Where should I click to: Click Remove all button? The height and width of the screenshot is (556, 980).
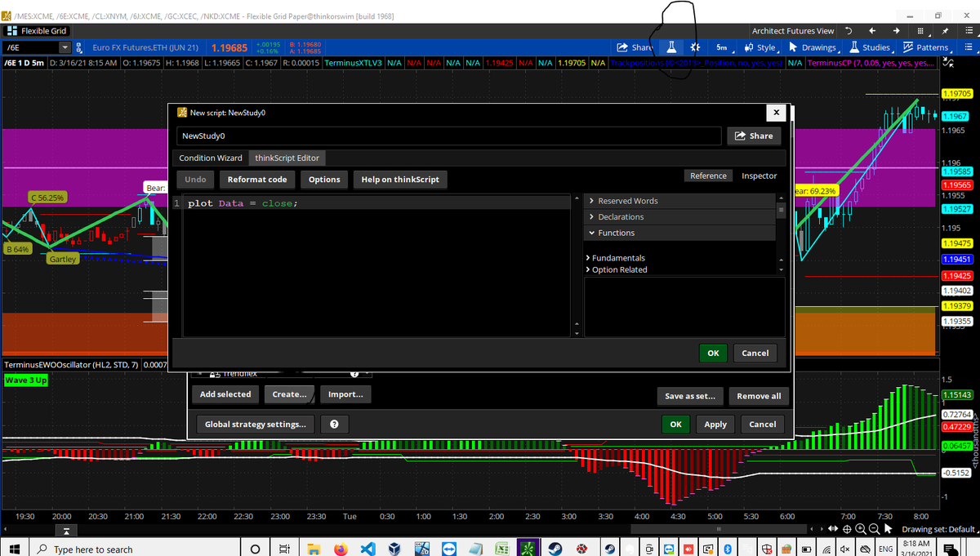pos(759,396)
